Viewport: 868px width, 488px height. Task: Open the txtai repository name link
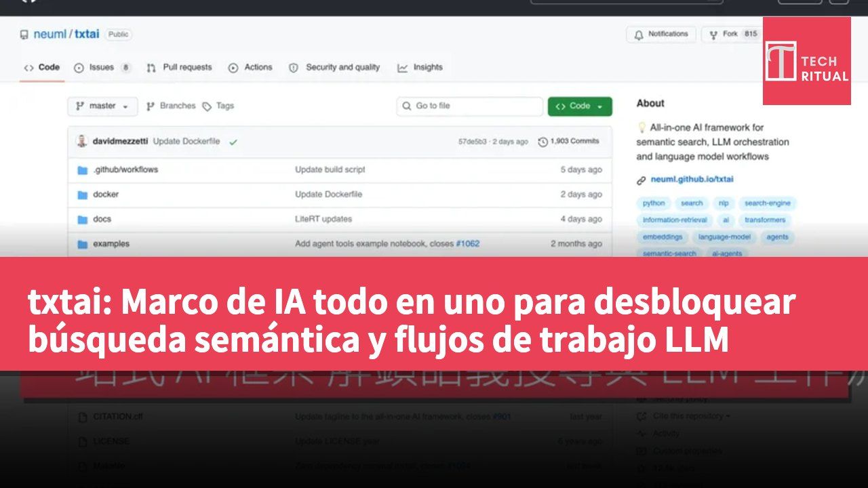coord(86,34)
